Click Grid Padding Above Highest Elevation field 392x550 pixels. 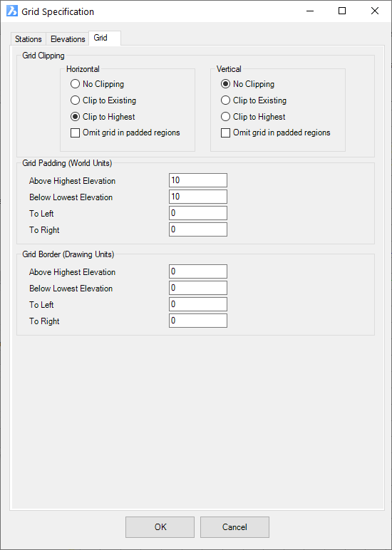198,180
